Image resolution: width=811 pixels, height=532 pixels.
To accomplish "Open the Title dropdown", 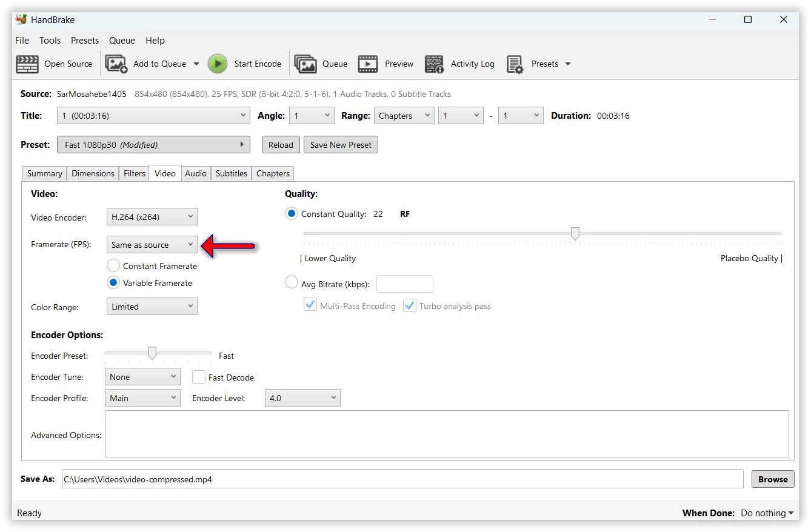I will point(153,116).
